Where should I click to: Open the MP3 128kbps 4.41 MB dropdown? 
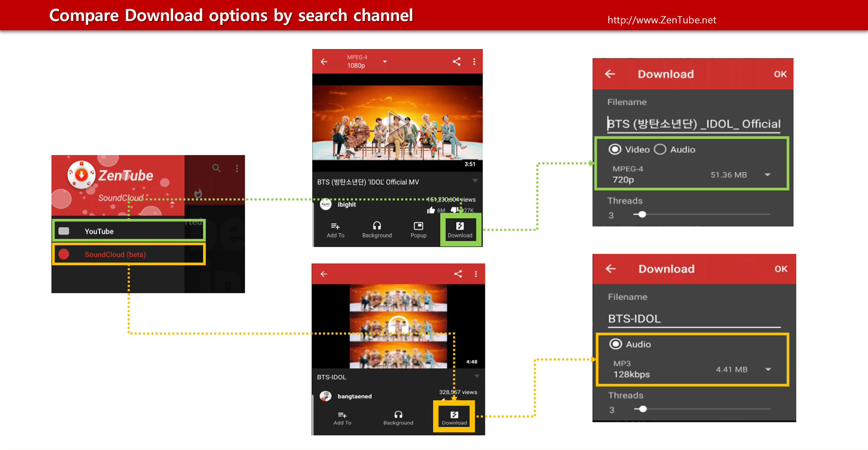(768, 369)
